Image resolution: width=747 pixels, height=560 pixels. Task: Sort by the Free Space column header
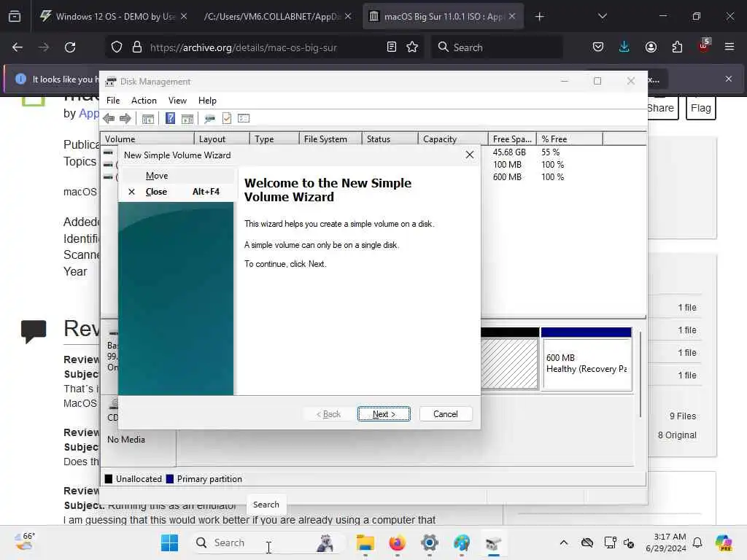512,139
